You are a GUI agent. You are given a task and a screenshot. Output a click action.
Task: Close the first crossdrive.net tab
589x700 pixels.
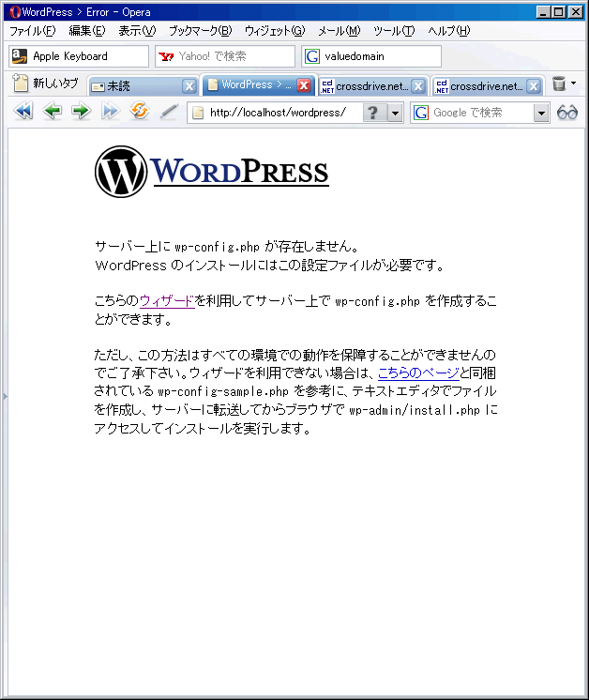418,86
